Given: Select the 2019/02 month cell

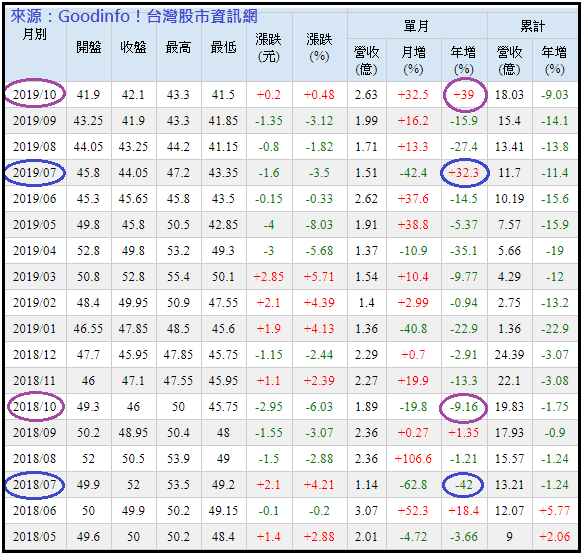Looking at the screenshot, I should (35, 303).
